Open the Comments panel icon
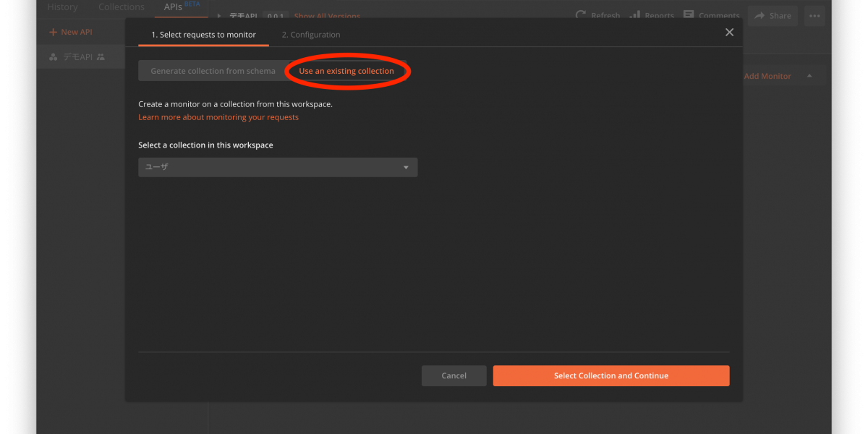868x434 pixels. [689, 15]
